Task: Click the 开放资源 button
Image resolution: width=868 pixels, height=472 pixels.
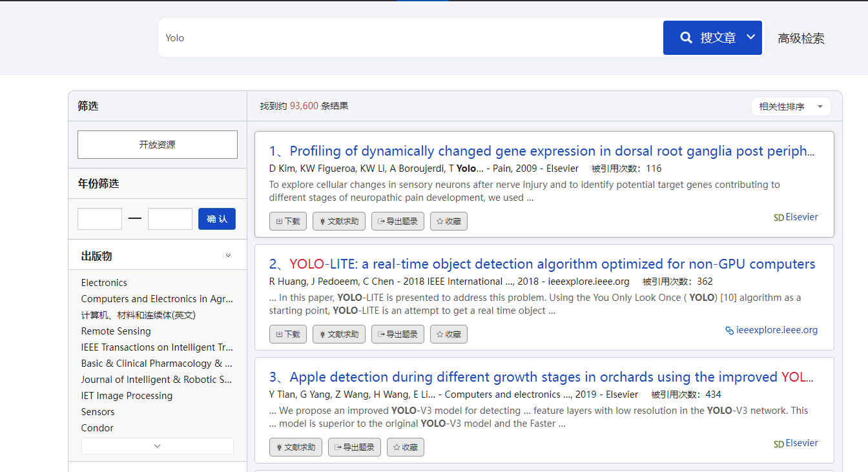Action: (158, 145)
